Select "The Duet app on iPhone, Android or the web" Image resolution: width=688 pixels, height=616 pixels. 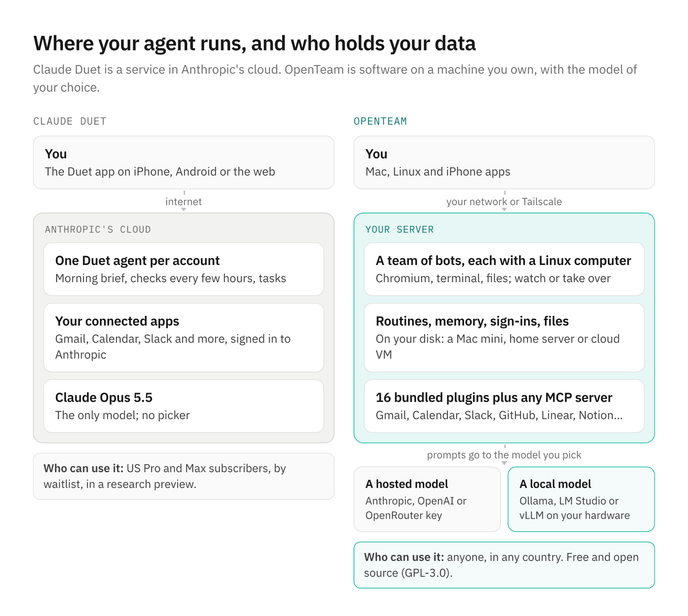point(160,172)
